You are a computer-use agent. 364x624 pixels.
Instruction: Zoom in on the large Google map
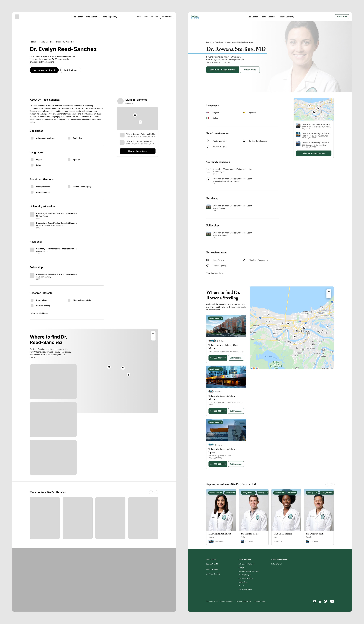point(328,291)
